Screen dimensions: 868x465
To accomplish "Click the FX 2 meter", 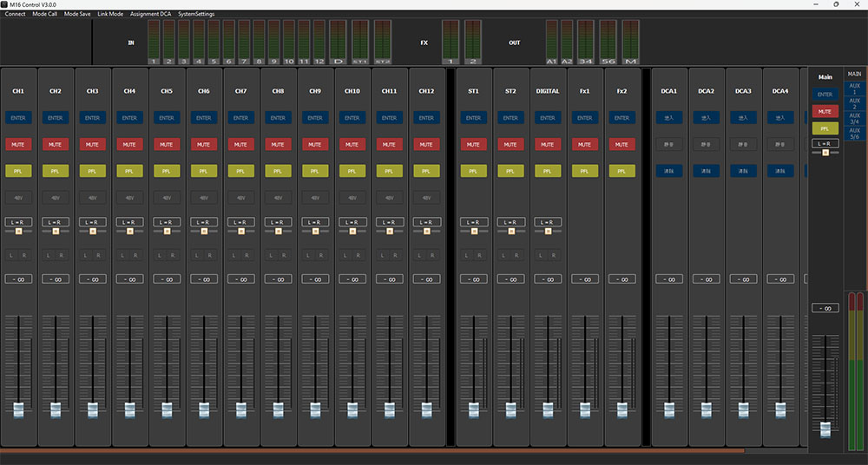I will click(x=473, y=42).
